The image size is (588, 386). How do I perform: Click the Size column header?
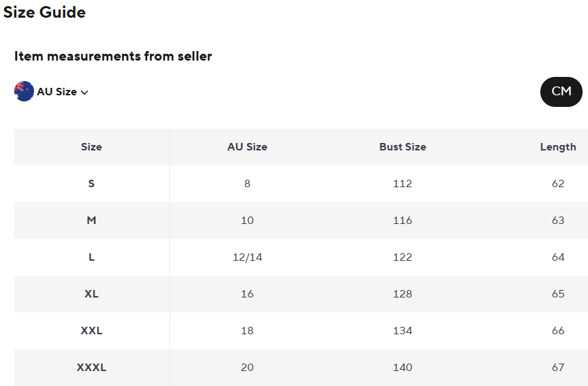click(x=91, y=147)
